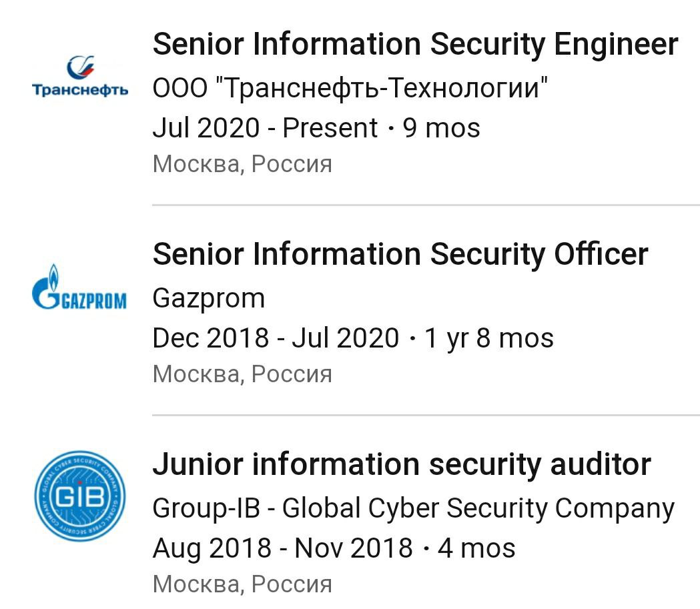Select Москва, Россия under Group-IB entry
Screen dimensions: 700x609
(242, 584)
